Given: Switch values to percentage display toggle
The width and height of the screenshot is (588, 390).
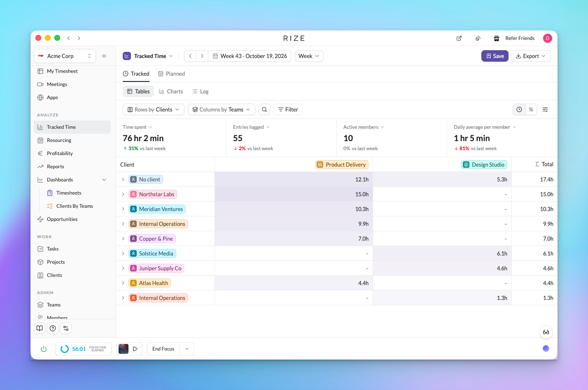Looking at the screenshot, I should (531, 109).
